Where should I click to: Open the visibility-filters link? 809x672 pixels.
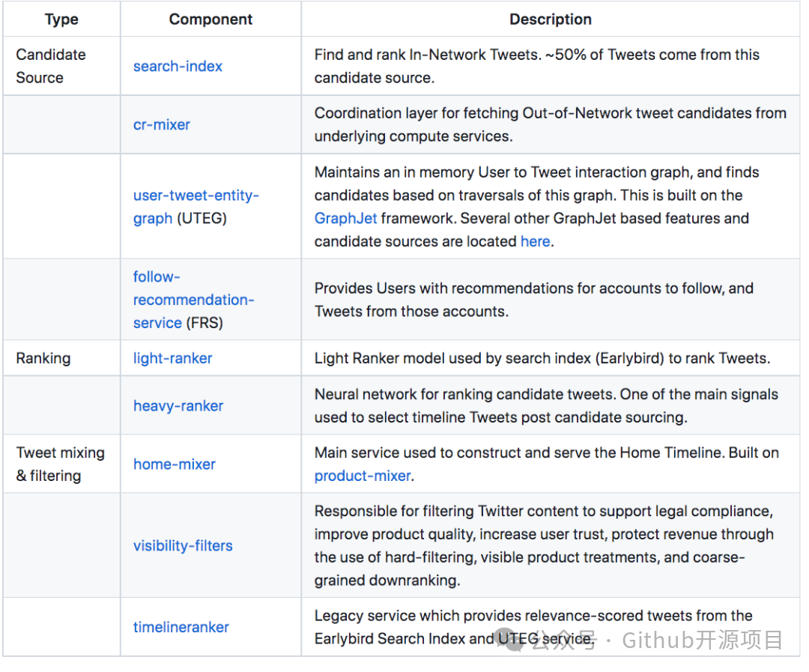pos(183,545)
